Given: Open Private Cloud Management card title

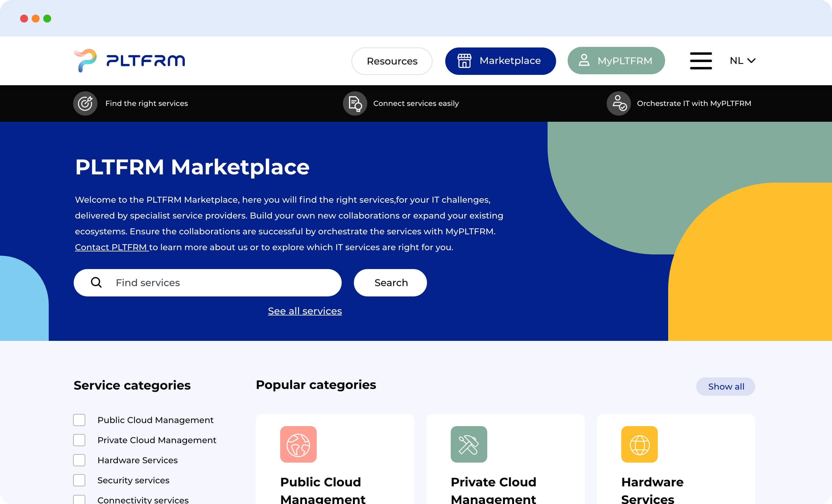Looking at the screenshot, I should coord(493,490).
